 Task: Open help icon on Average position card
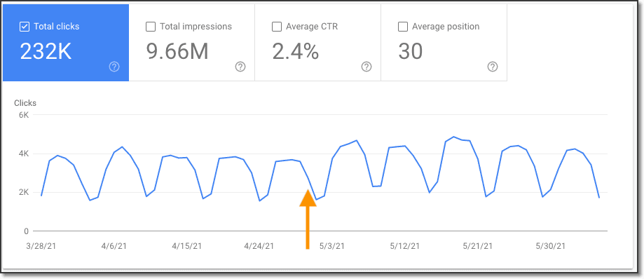pyautogui.click(x=493, y=67)
